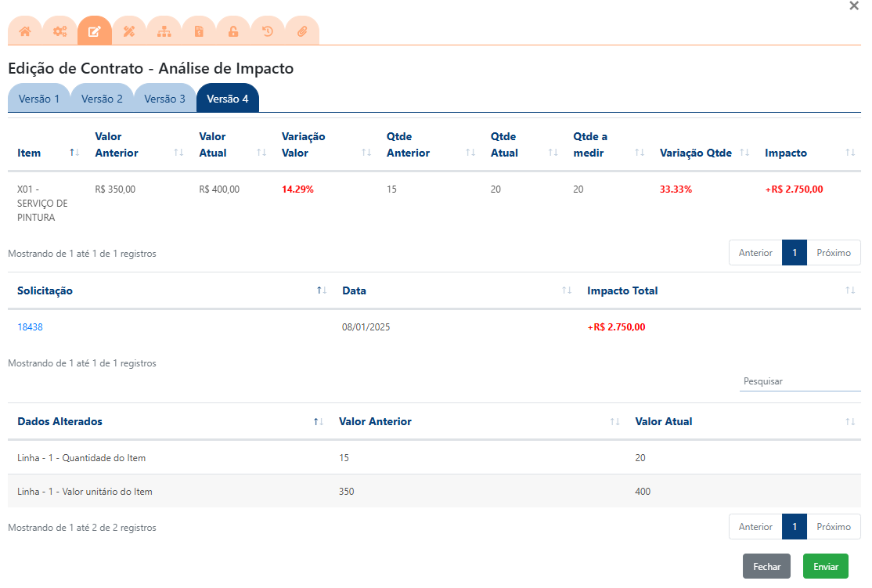This screenshot has width=872, height=588.
Task: Click the Fechar button
Action: click(766, 566)
